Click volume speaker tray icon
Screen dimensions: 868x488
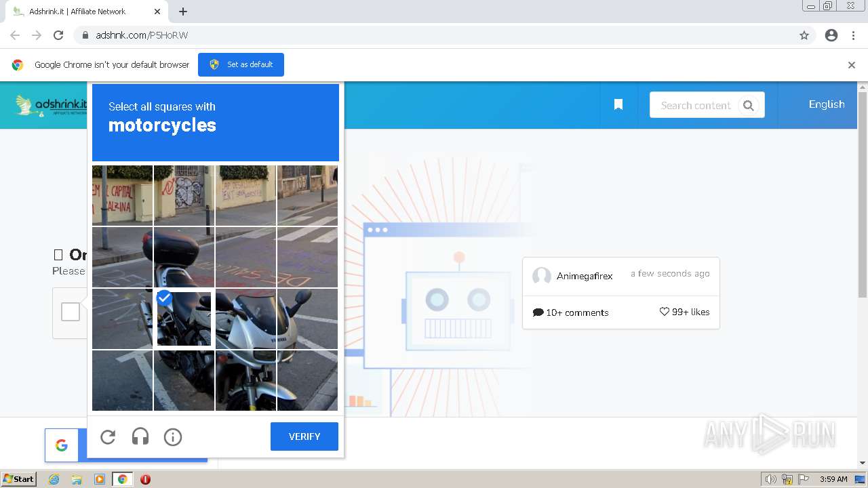pos(771,479)
